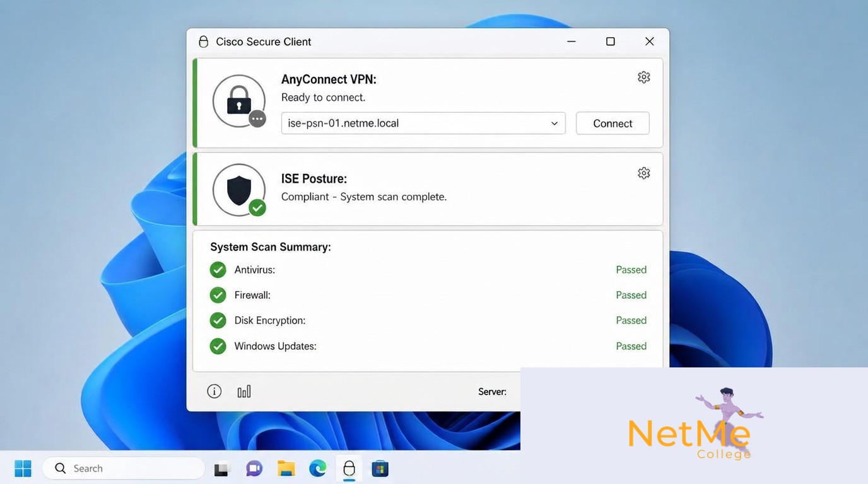Click the Disk Encryption green check icon
Image resolution: width=868 pixels, height=484 pixels.
point(218,320)
